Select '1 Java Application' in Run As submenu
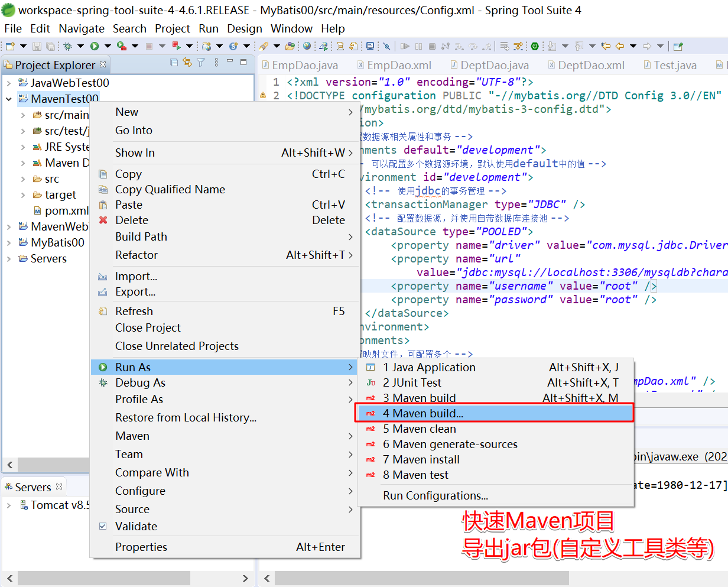 (x=495, y=367)
